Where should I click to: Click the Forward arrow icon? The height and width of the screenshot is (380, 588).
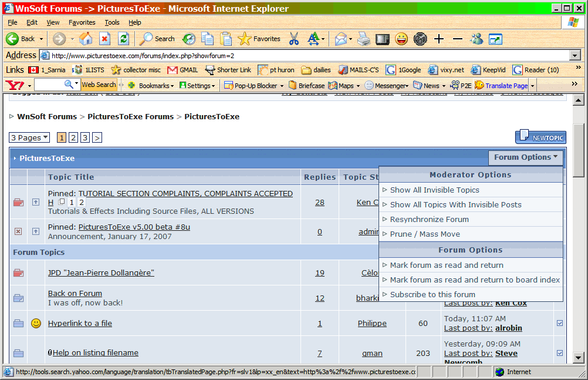tap(59, 39)
